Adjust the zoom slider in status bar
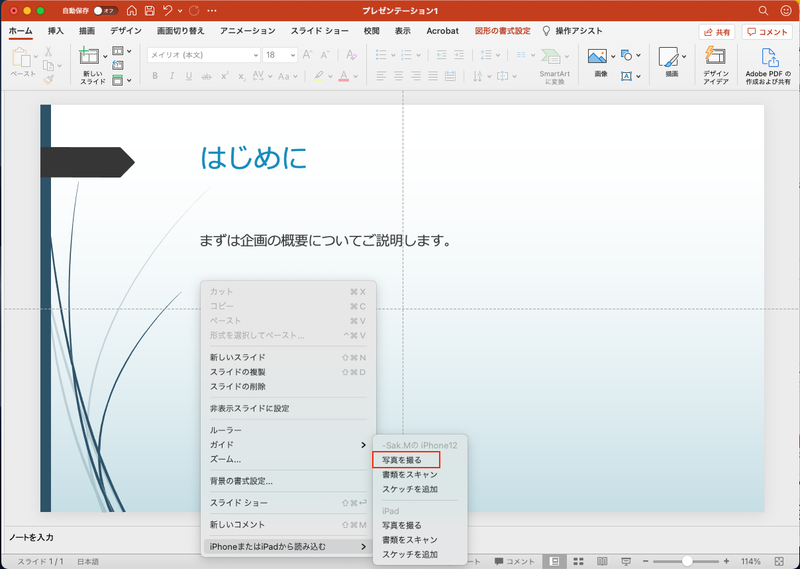This screenshot has width=800, height=569. 686,561
